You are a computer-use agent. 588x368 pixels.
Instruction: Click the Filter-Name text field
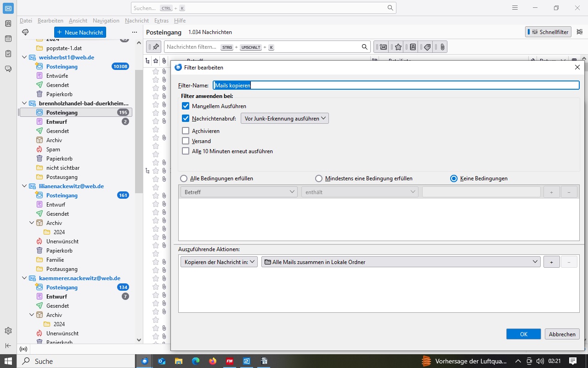click(396, 85)
